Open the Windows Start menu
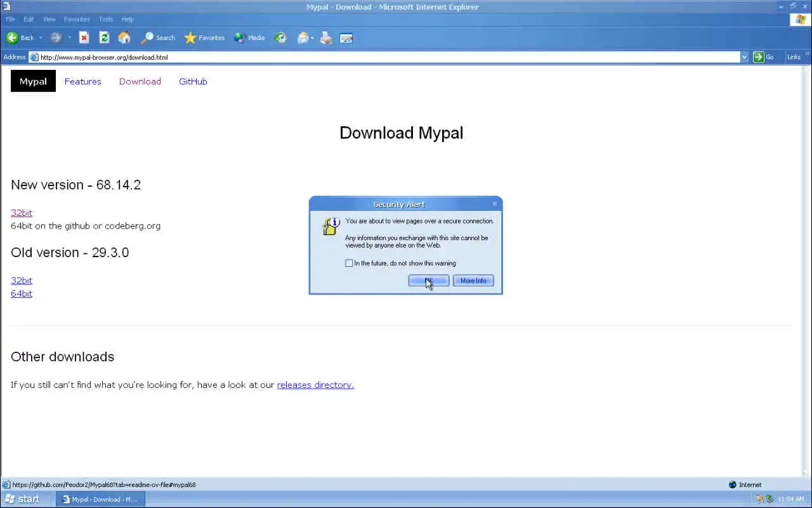The image size is (812, 508). click(x=23, y=499)
